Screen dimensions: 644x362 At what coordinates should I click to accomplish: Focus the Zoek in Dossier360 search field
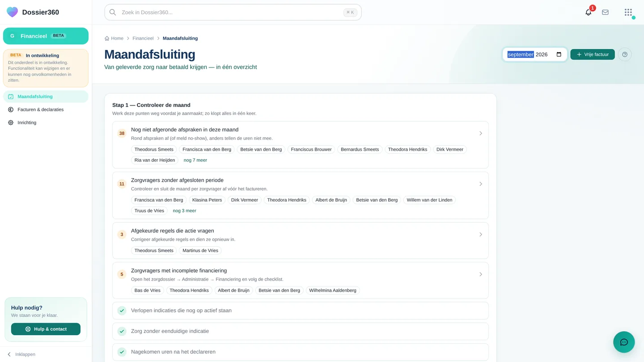tap(233, 13)
